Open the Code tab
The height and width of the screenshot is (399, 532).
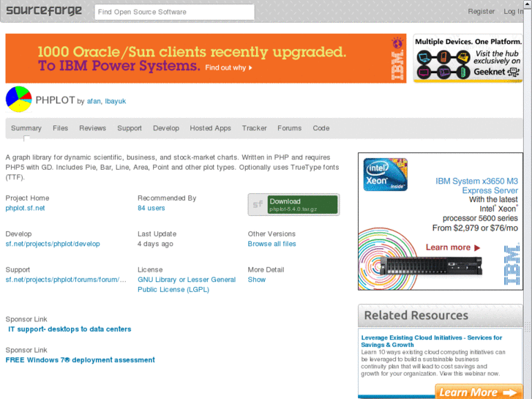pyautogui.click(x=321, y=128)
